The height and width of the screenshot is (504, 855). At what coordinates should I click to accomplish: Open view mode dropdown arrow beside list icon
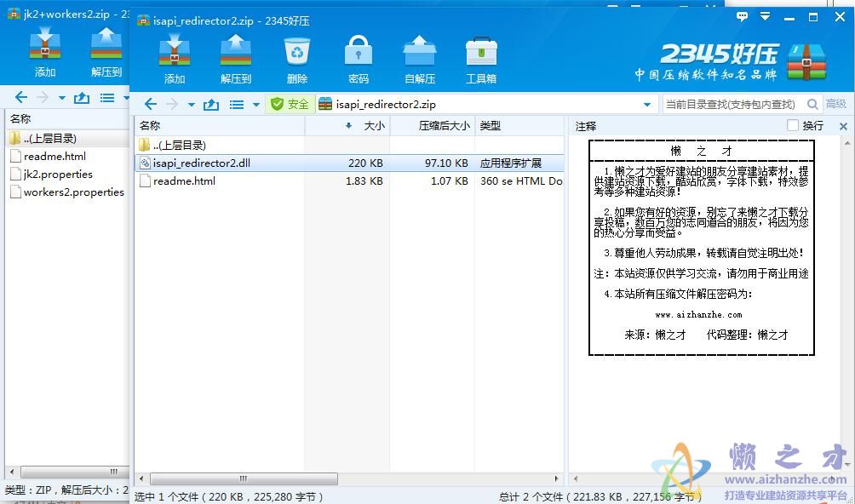pyautogui.click(x=255, y=105)
